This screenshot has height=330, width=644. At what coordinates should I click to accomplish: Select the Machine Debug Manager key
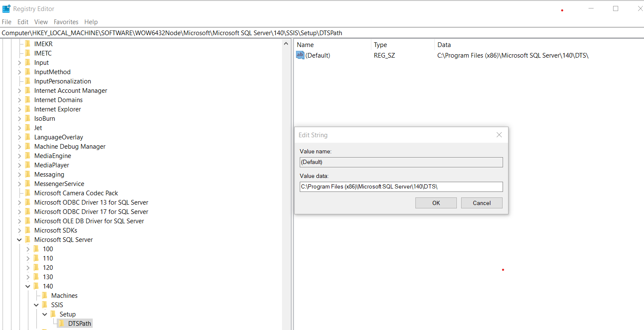(70, 146)
